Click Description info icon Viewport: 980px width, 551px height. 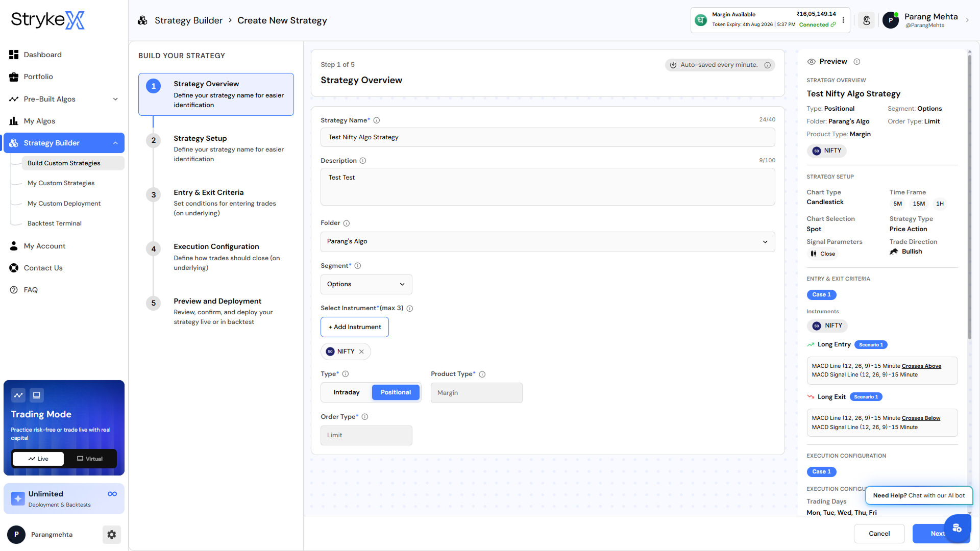pos(363,161)
